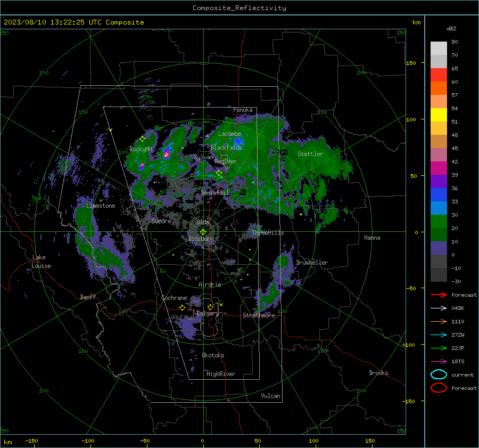
Task: Click the Lacombe town label
Action: [229, 134]
